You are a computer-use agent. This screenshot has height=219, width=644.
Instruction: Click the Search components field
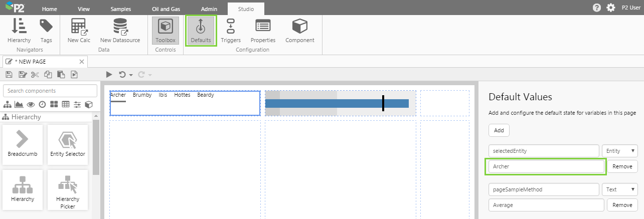(x=50, y=91)
